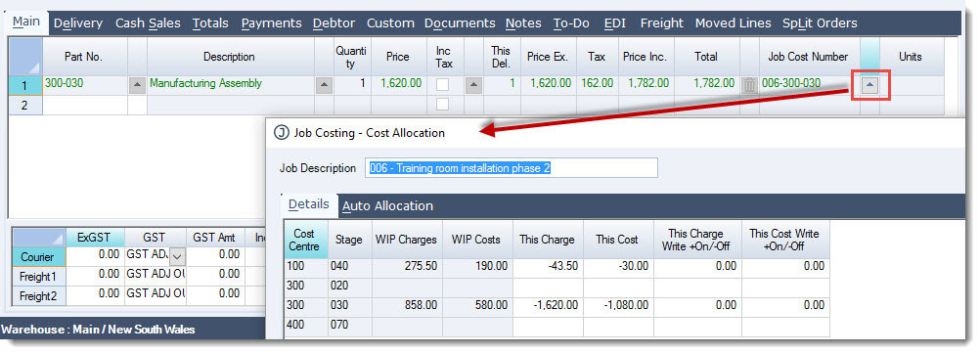Click Warehouse Main / New South Wales status

click(x=98, y=330)
